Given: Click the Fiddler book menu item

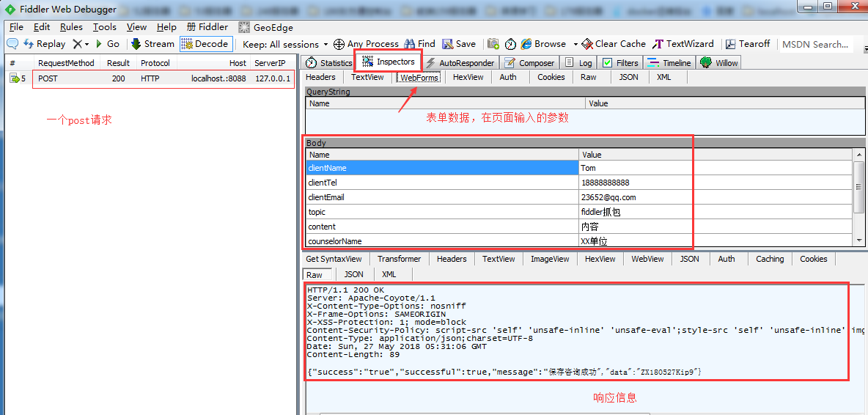Looking at the screenshot, I should (x=207, y=27).
